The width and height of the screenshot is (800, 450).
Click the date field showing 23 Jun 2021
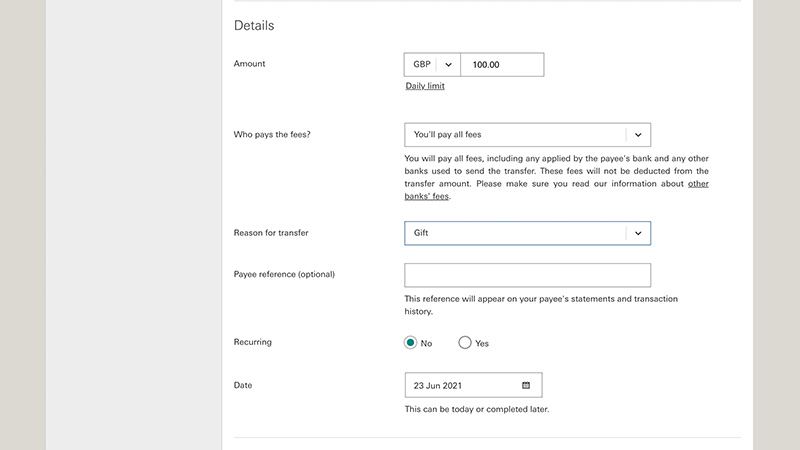473,385
